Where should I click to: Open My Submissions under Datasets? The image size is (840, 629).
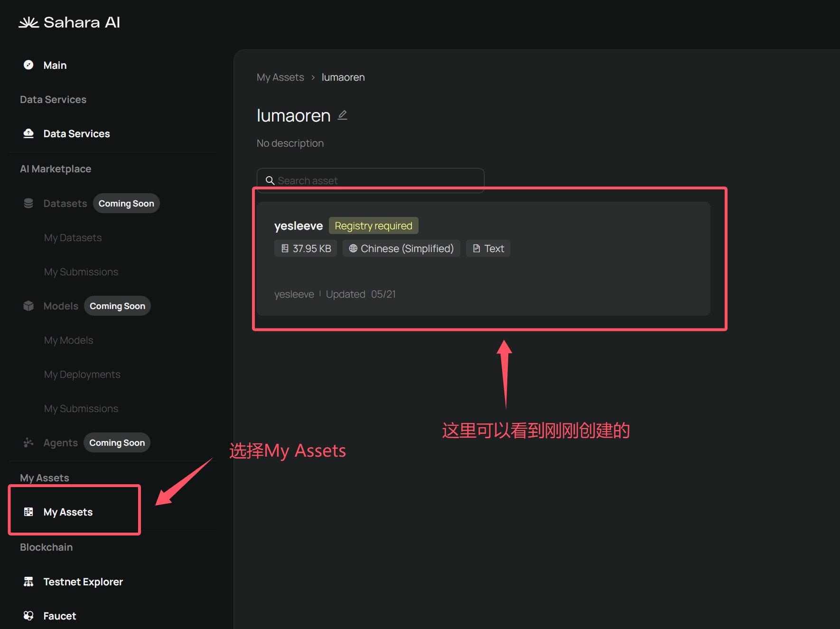81,272
